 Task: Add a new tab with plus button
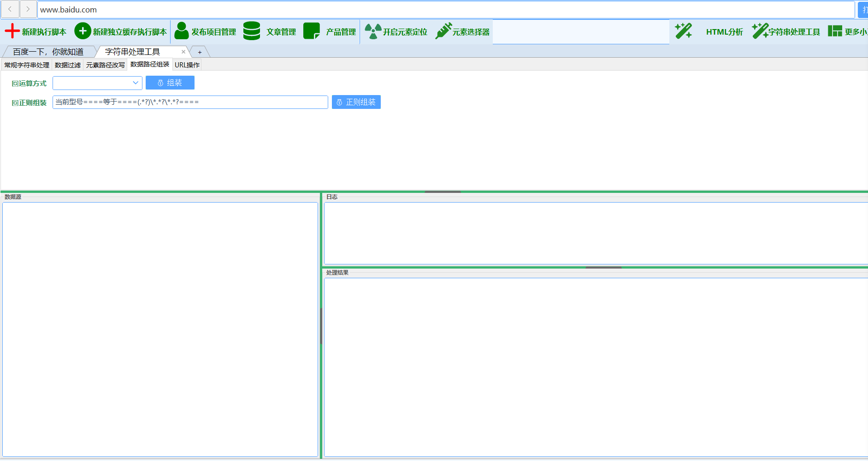coord(200,52)
